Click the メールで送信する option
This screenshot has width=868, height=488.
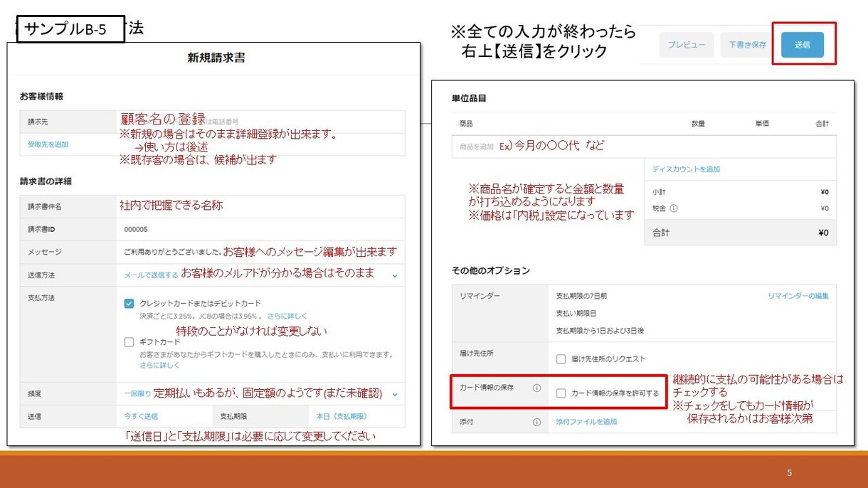click(x=151, y=275)
